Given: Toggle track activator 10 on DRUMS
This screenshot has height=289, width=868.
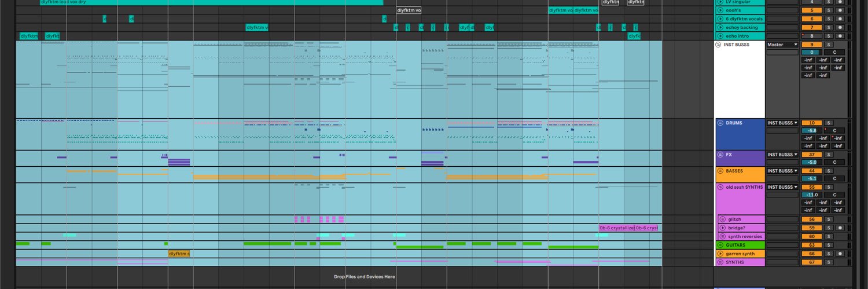Looking at the screenshot, I should coord(812,123).
